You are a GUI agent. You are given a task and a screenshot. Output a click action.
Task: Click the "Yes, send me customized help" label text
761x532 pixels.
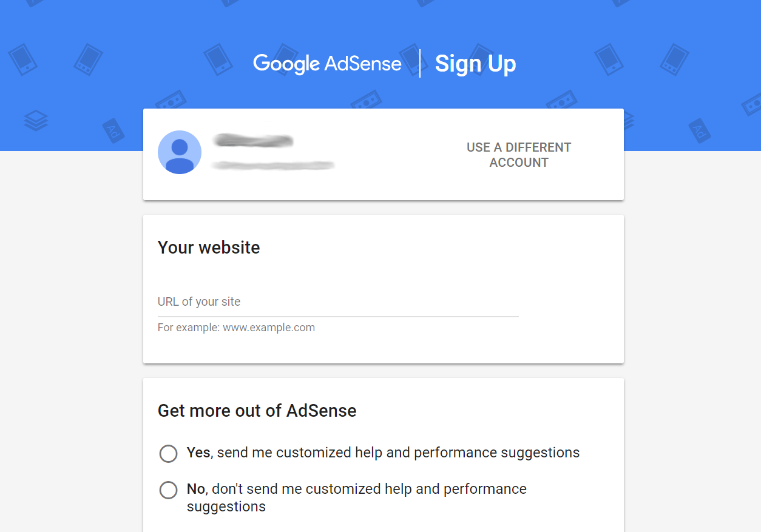coord(383,453)
